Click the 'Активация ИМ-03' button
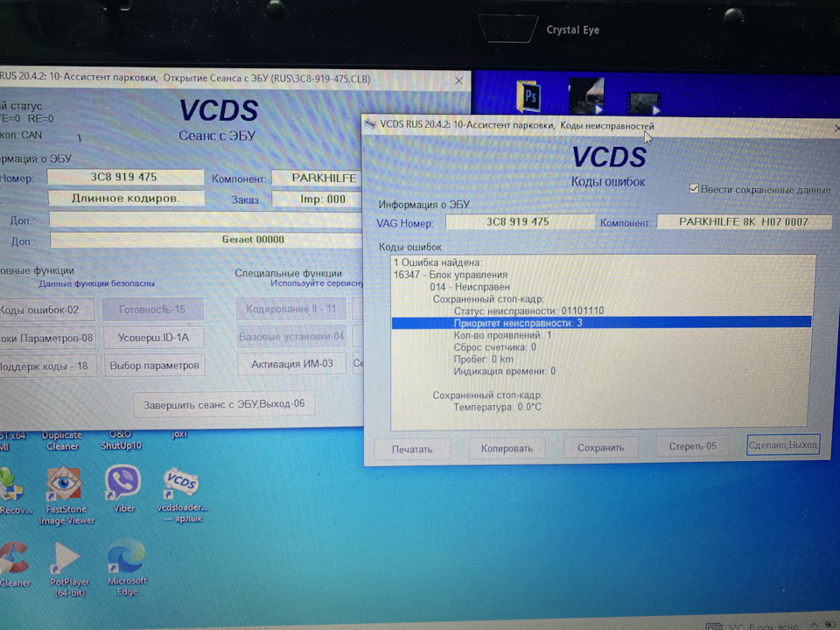Screen dimensions: 840x630 (292, 364)
